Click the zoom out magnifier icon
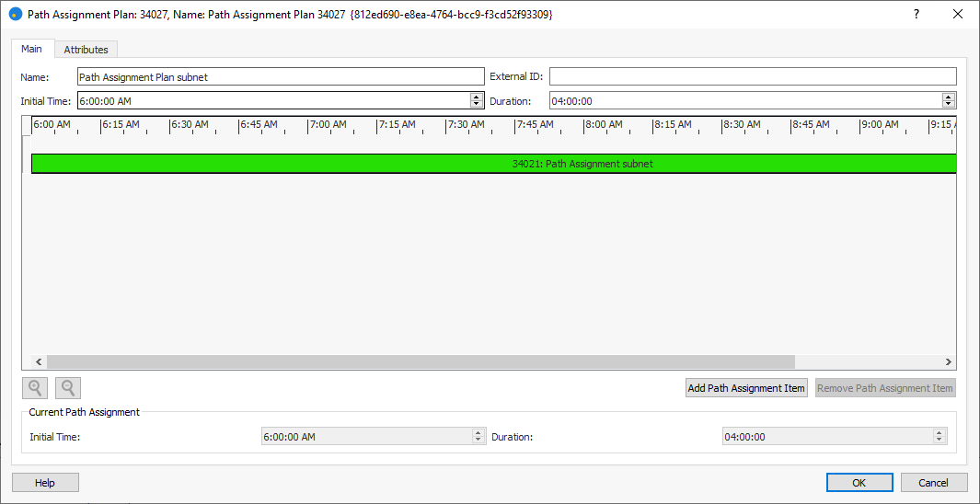The width and height of the screenshot is (980, 504). [x=68, y=388]
